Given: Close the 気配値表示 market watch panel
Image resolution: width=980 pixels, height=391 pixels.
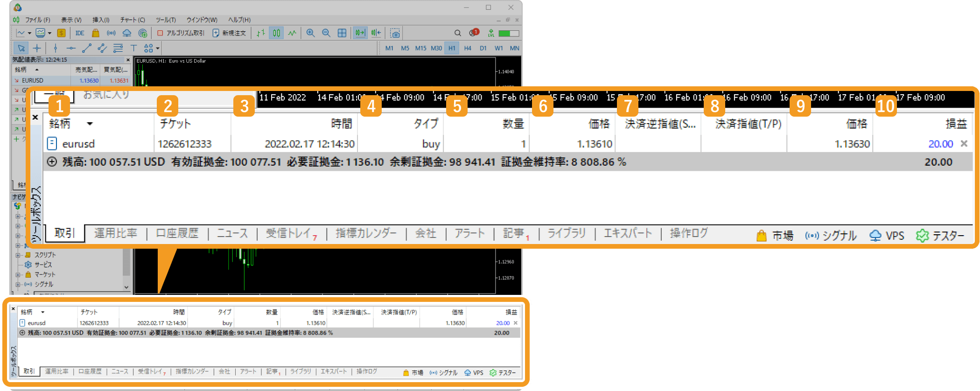Looking at the screenshot, I should coord(128,60).
